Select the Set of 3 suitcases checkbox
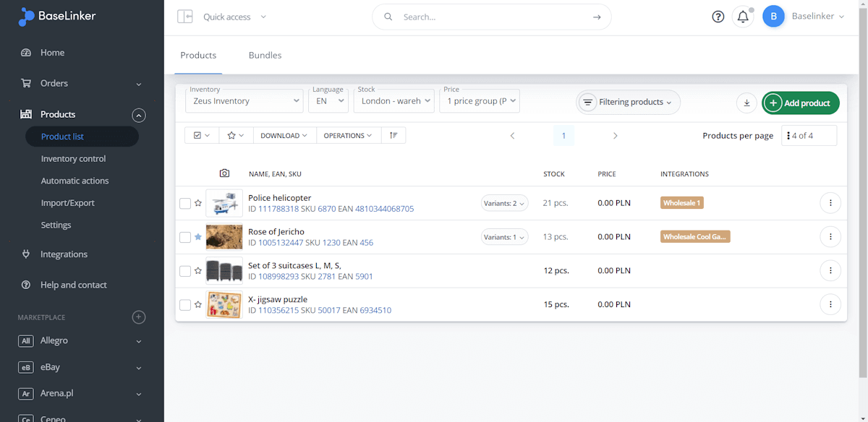 pyautogui.click(x=185, y=271)
